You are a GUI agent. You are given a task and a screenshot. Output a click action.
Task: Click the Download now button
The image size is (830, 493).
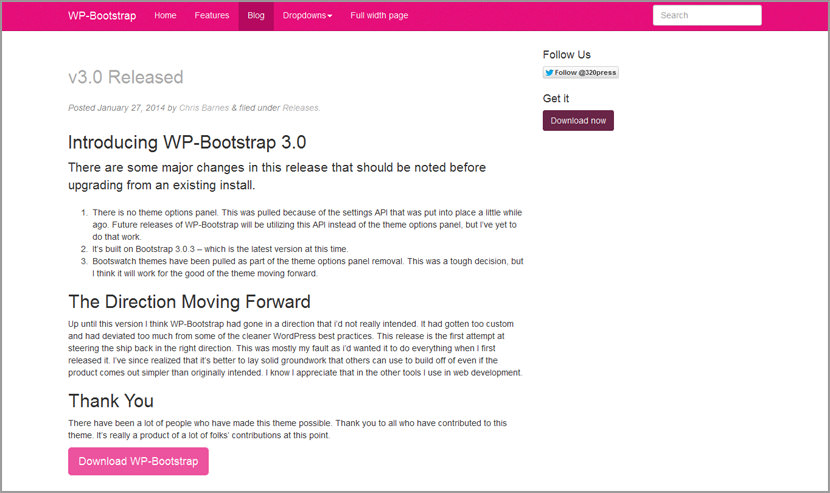578,120
